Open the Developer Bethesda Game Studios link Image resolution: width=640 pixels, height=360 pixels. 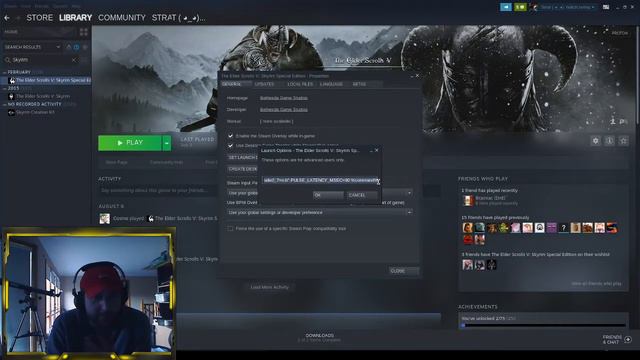[284, 109]
